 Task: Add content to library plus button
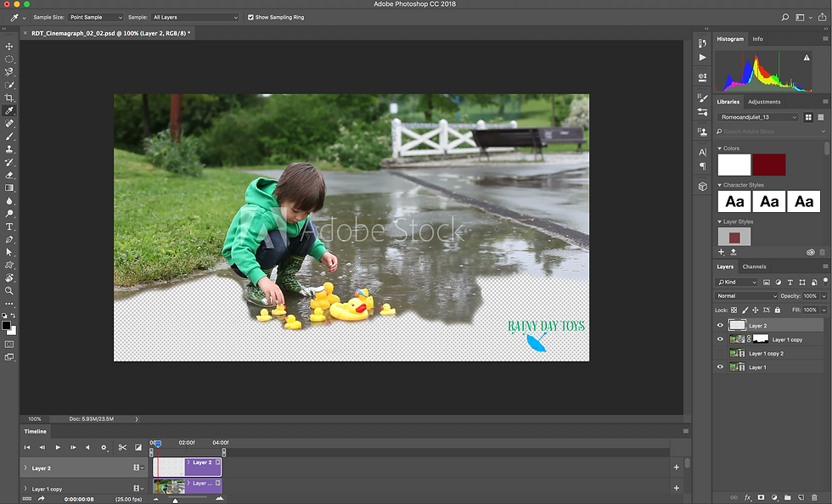tap(721, 252)
